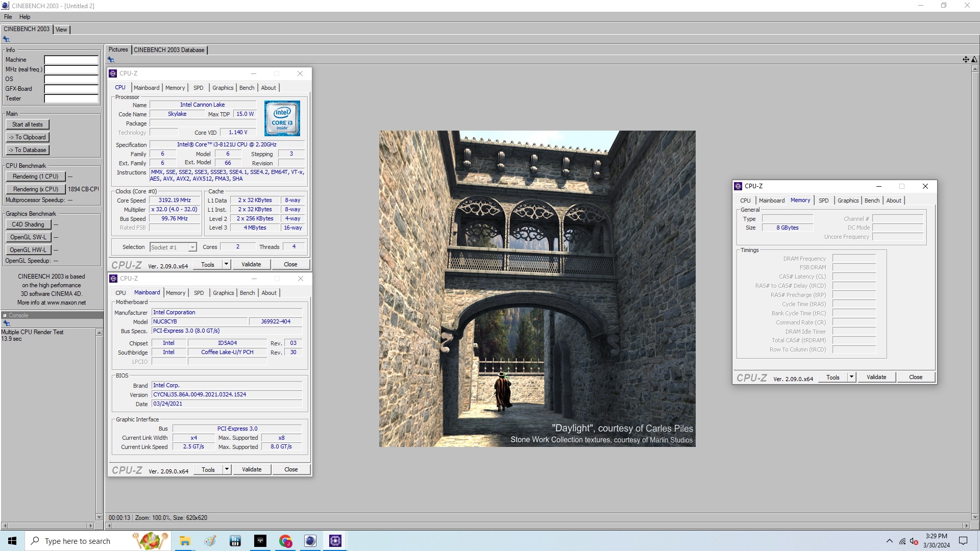Open the File menu
980x551 pixels.
pyautogui.click(x=8, y=17)
